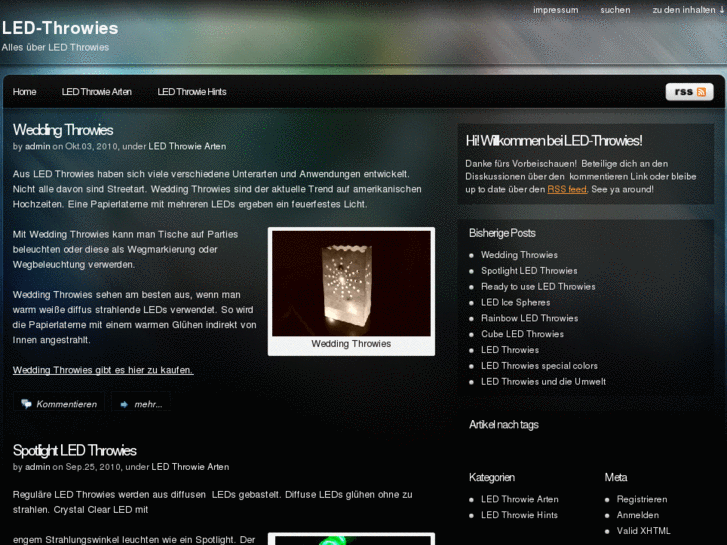Click the Kommentieren speech bubble icon
This screenshot has width=727, height=545.
pyautogui.click(x=26, y=404)
